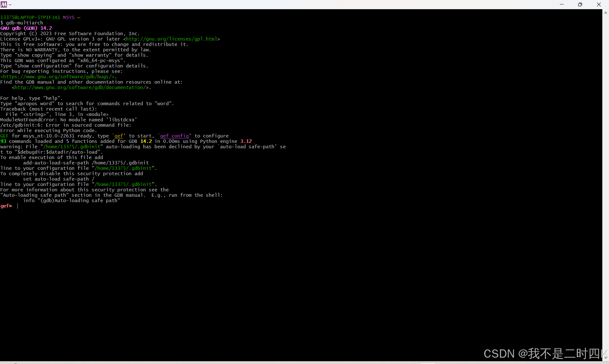Close the MSYS terminal window
The height and width of the screenshot is (364, 609).
[599, 4]
